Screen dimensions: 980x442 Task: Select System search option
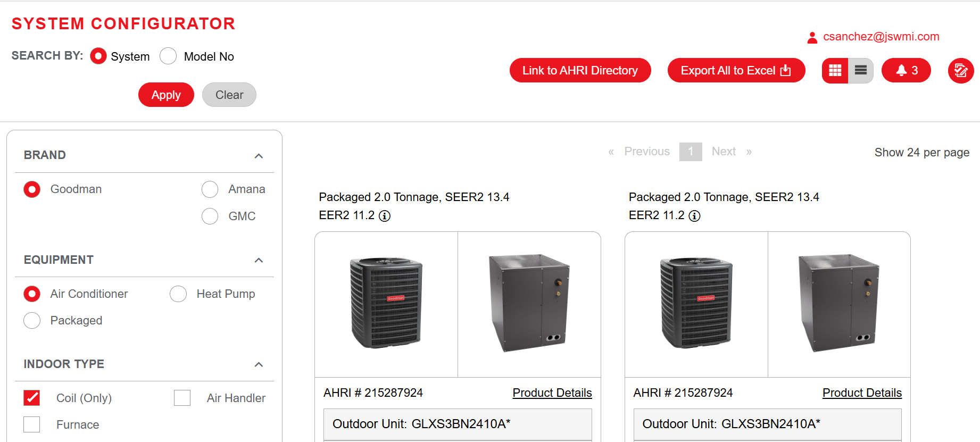point(98,56)
